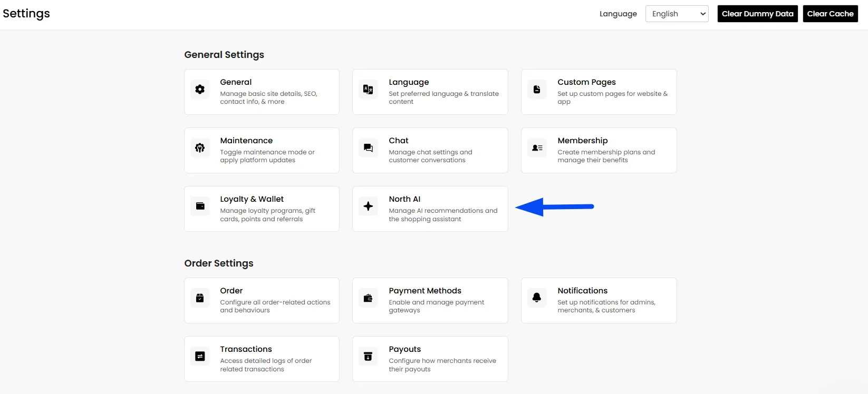Open Notifications title link
This screenshot has width=868, height=394.
pos(583,291)
